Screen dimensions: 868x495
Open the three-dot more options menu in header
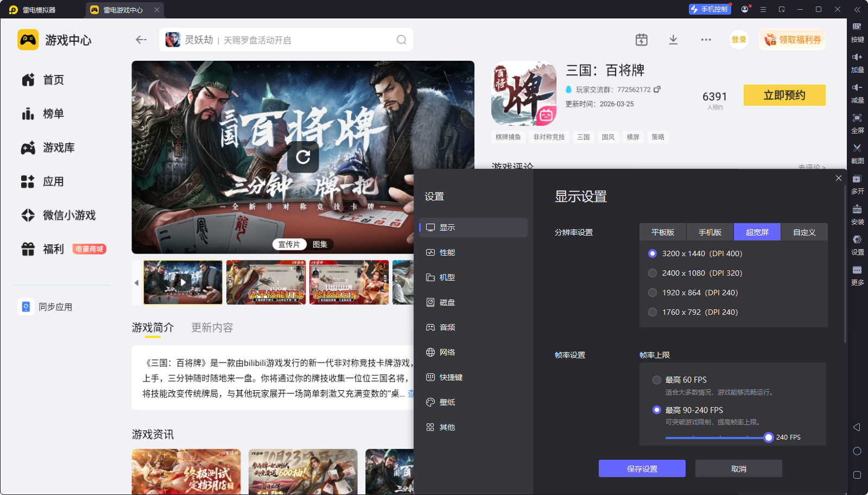pos(706,40)
